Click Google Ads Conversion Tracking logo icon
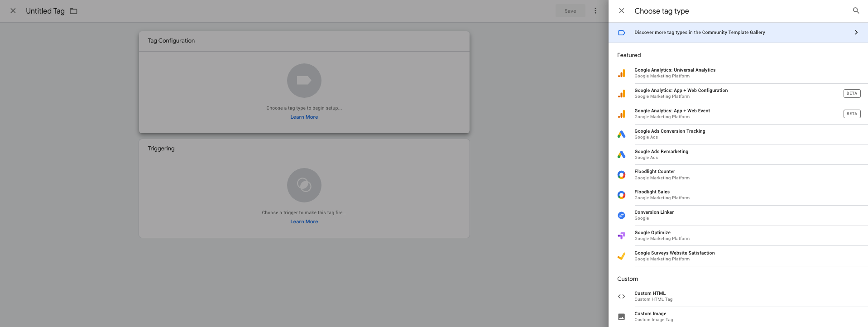 (622, 135)
